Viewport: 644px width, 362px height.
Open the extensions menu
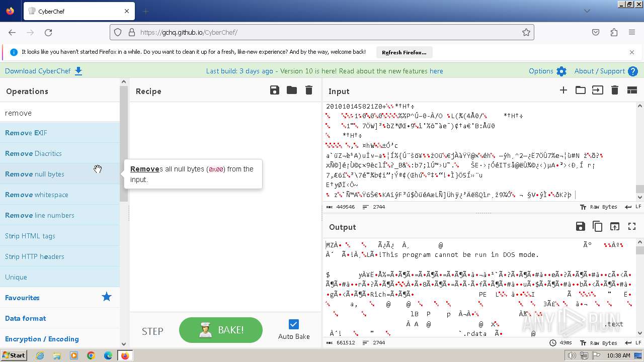(614, 32)
